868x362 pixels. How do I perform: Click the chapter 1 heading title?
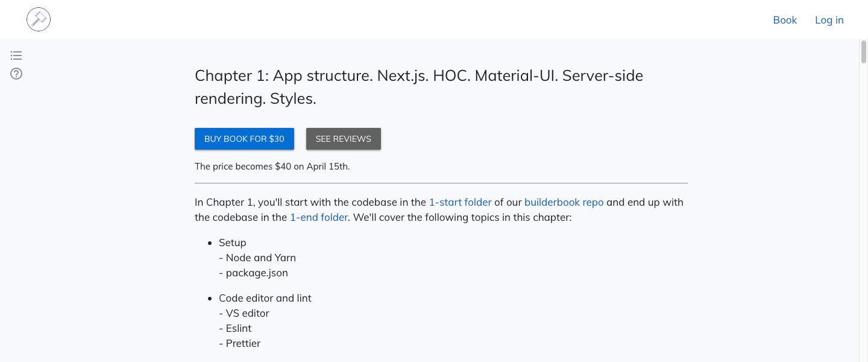419,87
